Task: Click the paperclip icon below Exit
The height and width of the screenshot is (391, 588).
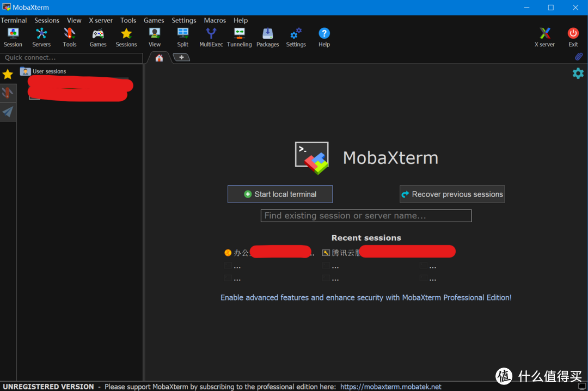Action: click(579, 57)
